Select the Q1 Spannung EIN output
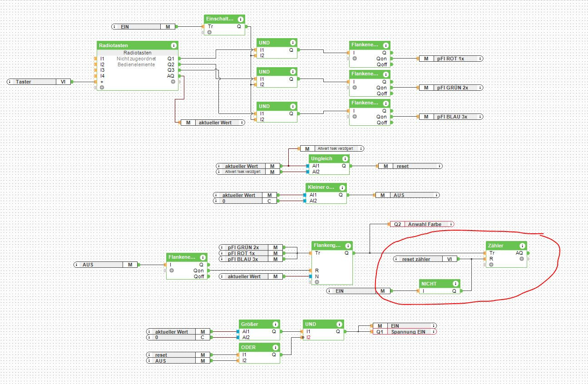 pos(405,332)
